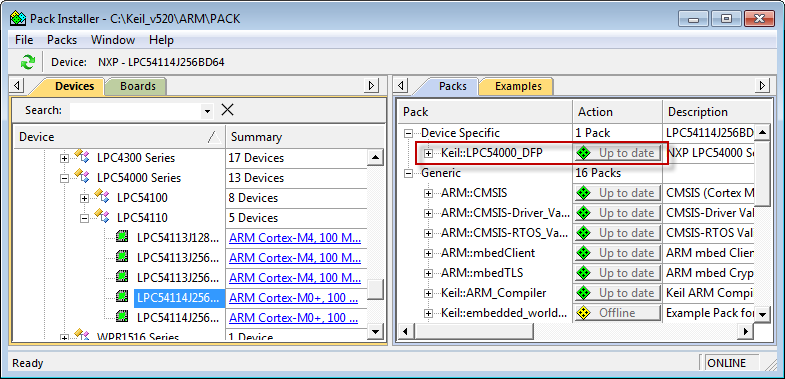Click green diamond icon for ARM::mbedTLS

coord(583,273)
